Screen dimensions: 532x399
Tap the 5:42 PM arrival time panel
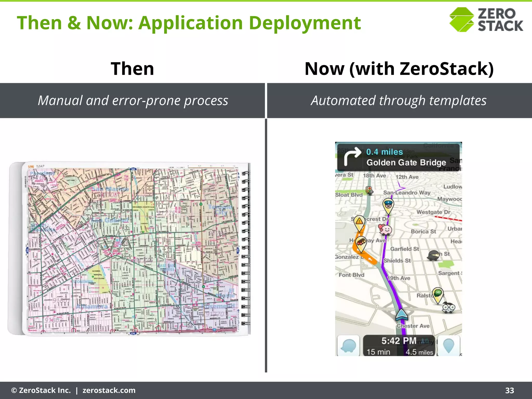(399, 346)
